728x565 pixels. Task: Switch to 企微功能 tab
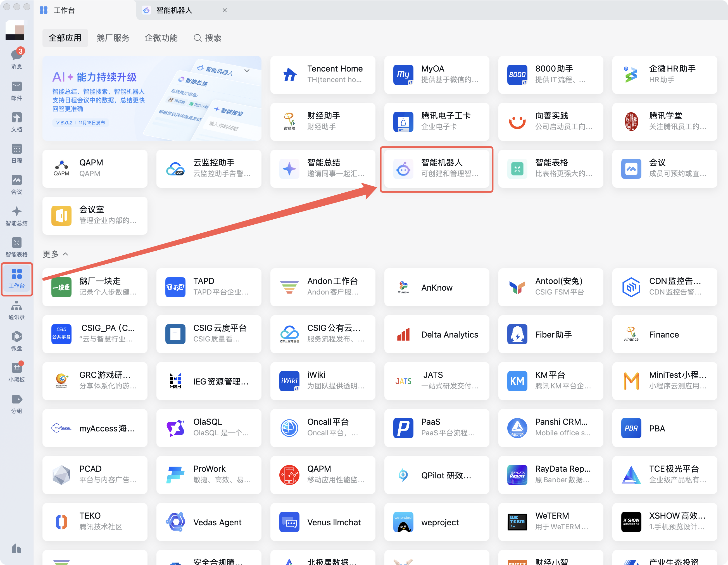pyautogui.click(x=161, y=38)
